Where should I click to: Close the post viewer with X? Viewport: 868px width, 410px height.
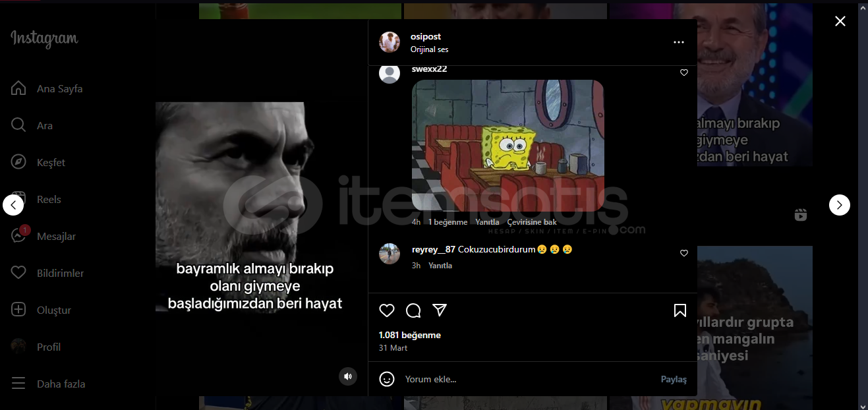pos(840,21)
